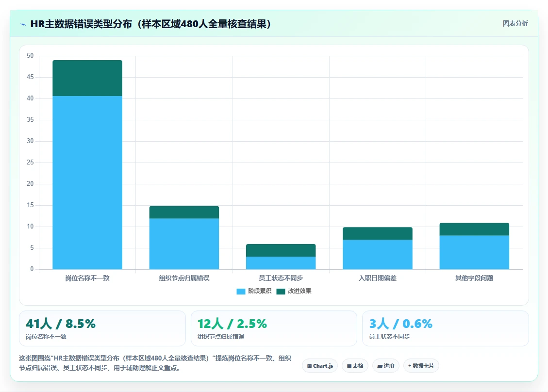Viewport: 548px width, 392px height.
Task: Click the 组织节点归属错误 x-axis label
Action: (184, 278)
